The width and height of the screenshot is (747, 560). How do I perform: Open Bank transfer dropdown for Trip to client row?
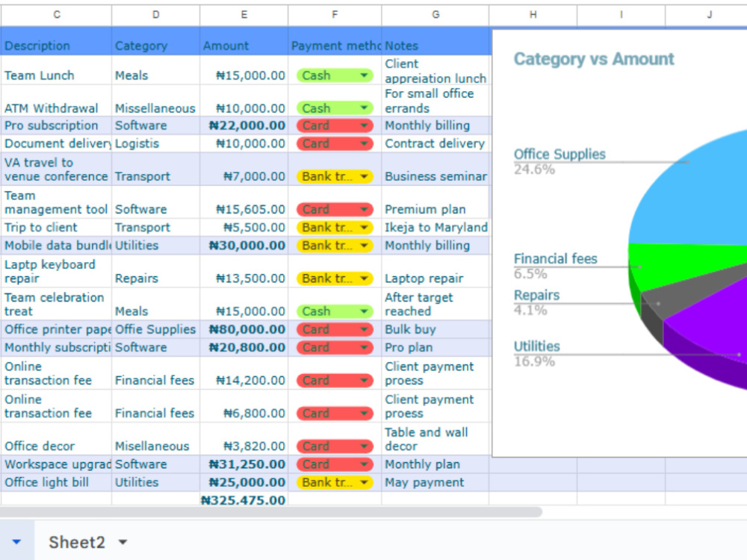[335, 227]
